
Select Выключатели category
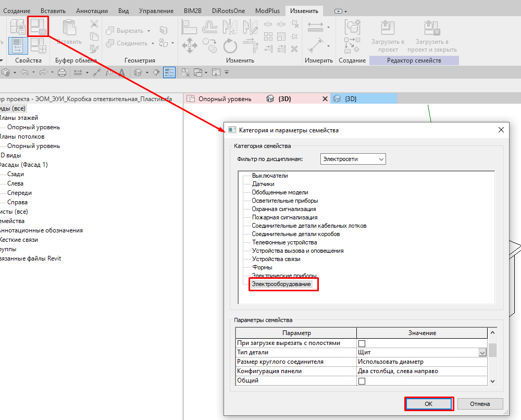click(270, 176)
